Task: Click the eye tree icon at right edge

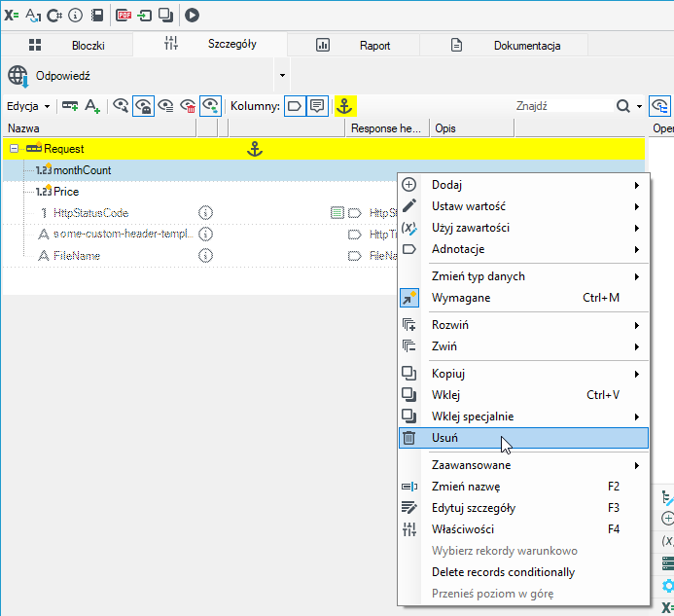Action: 659,106
